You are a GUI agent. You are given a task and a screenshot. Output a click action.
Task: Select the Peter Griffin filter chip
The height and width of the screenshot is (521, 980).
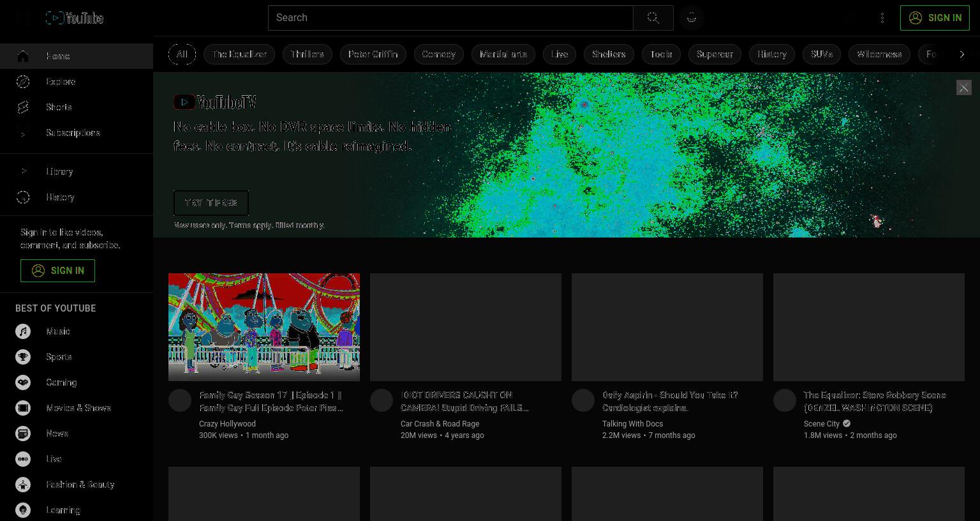click(x=373, y=54)
